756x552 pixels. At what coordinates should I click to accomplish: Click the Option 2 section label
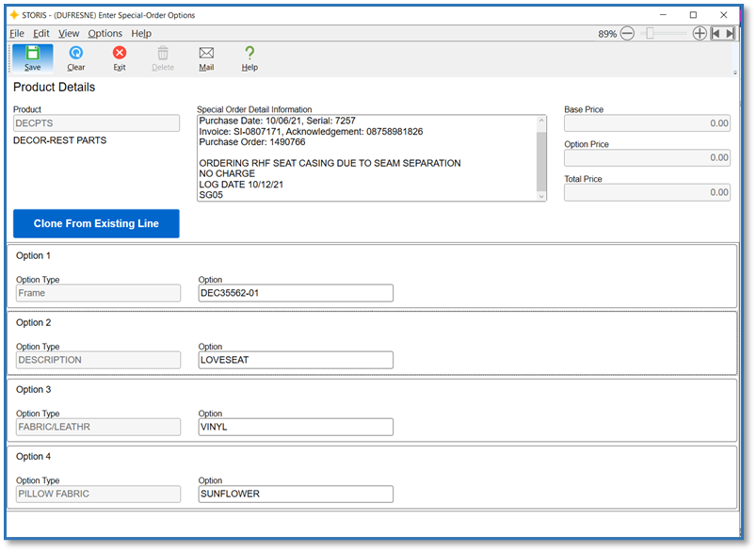[x=33, y=323]
